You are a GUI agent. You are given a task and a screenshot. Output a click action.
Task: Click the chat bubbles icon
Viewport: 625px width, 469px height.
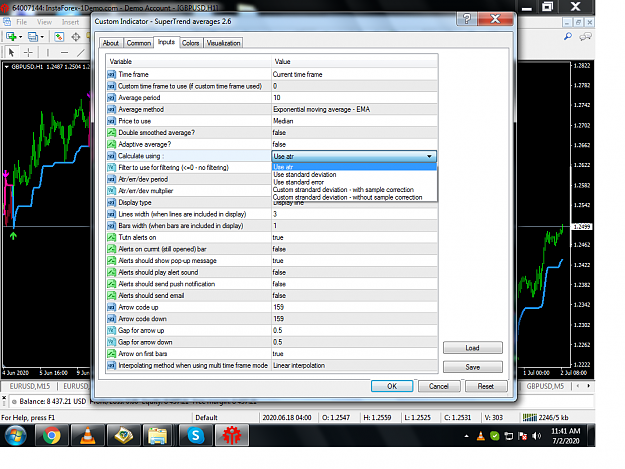(x=586, y=37)
